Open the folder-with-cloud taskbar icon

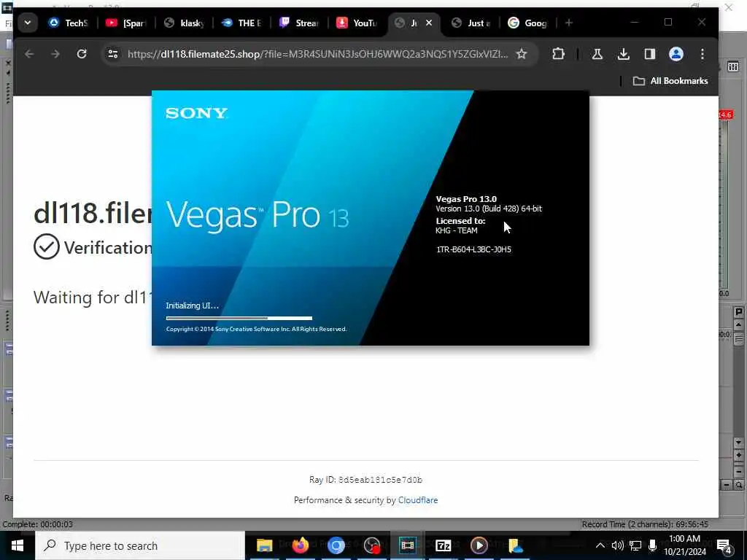(515, 545)
